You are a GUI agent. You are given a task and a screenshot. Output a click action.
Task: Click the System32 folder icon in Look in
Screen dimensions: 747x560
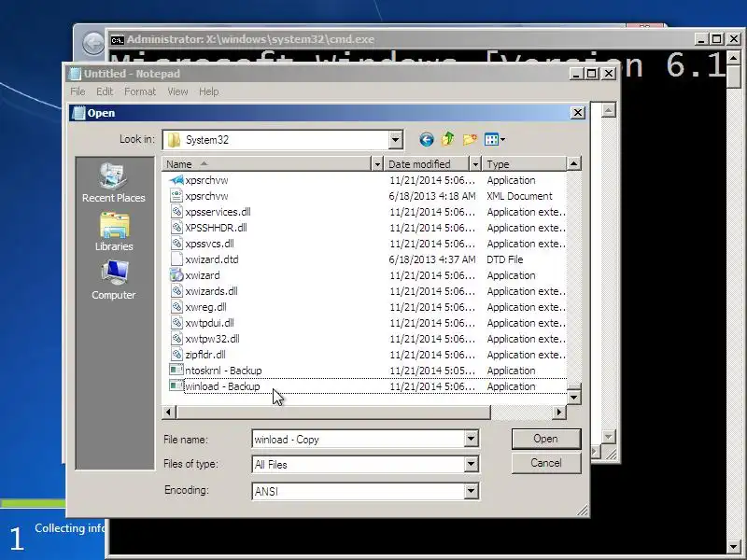click(174, 139)
